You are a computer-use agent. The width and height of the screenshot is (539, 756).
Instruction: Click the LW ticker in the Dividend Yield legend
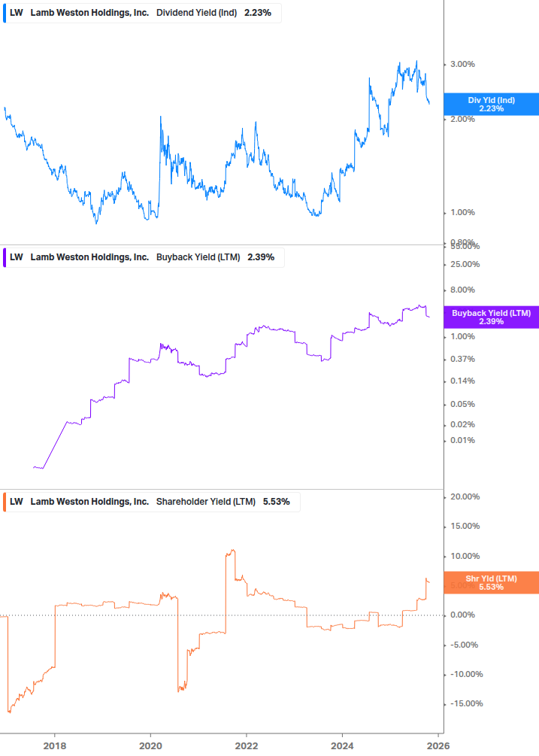17,13
